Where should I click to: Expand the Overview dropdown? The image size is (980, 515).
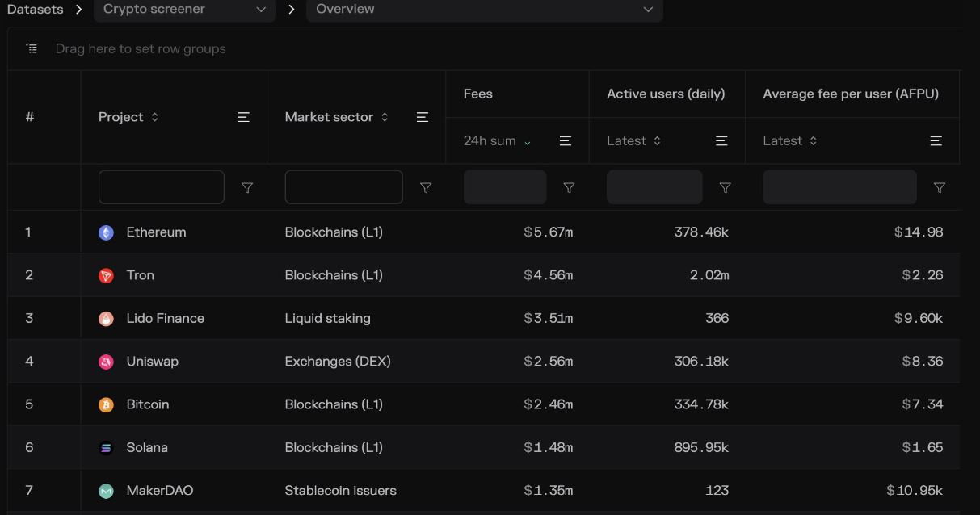click(484, 10)
